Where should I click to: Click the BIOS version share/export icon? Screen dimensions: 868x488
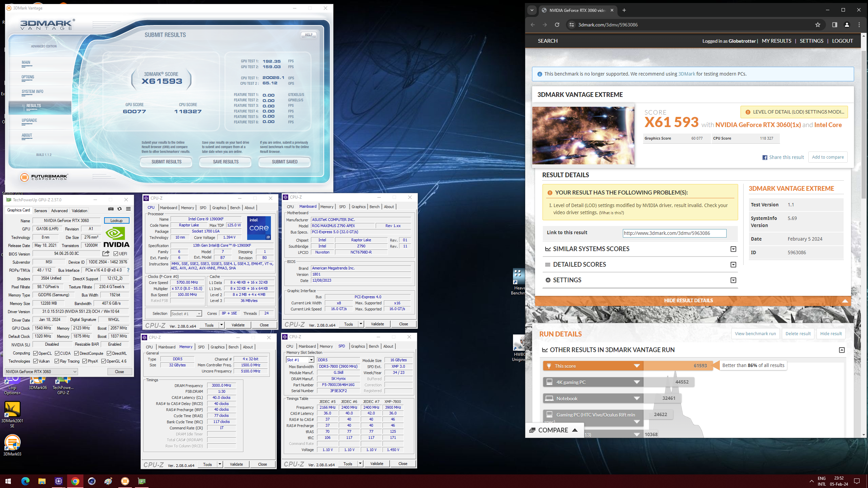click(x=106, y=253)
